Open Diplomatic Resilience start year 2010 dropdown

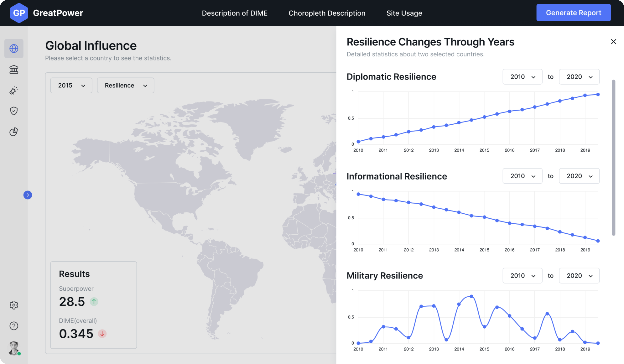(522, 77)
